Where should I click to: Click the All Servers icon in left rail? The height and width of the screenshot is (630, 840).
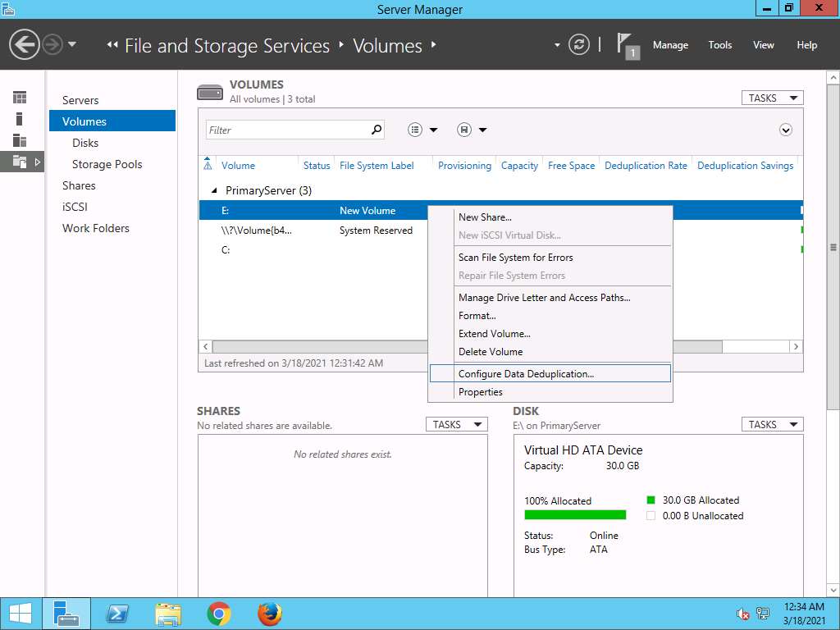pos(20,140)
